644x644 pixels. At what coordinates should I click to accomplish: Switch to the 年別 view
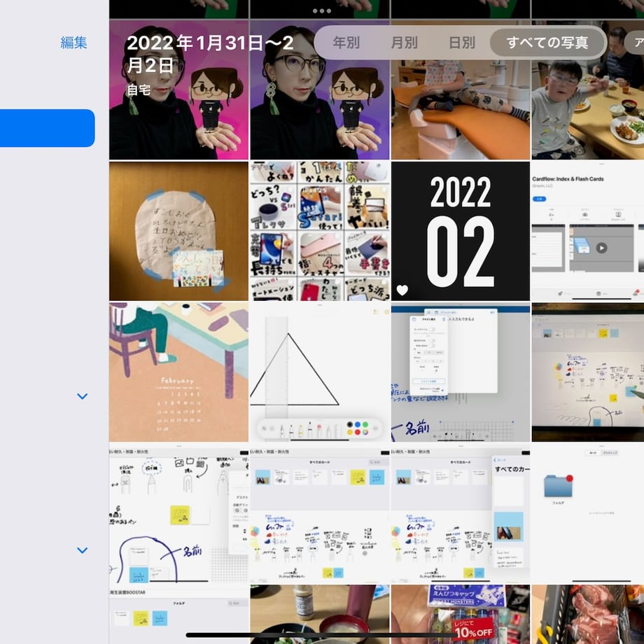click(x=346, y=43)
